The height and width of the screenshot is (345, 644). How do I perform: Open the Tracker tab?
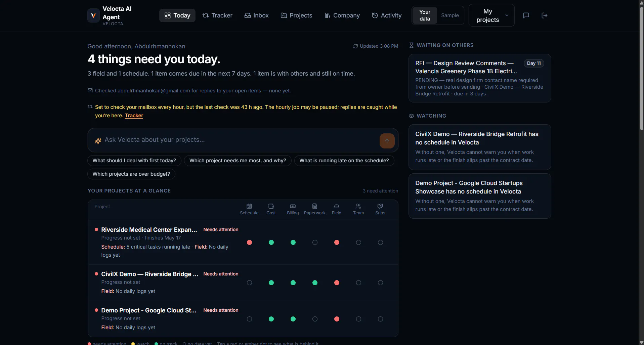point(217,15)
